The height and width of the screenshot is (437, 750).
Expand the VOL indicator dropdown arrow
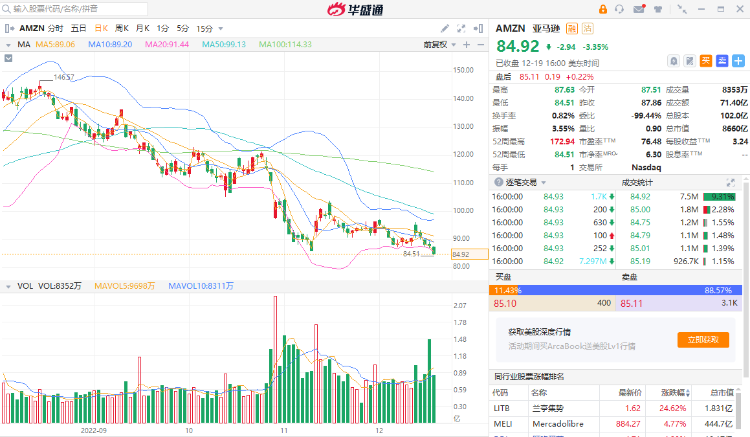[x=8, y=286]
